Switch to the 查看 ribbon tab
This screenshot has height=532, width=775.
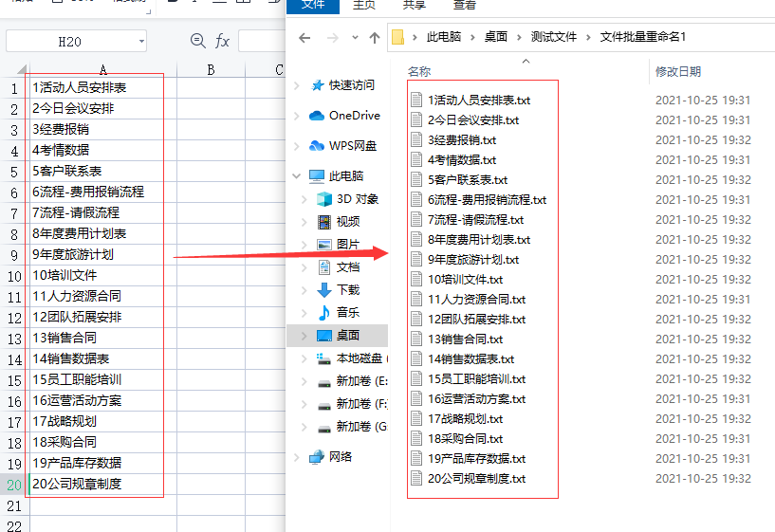coord(464,6)
